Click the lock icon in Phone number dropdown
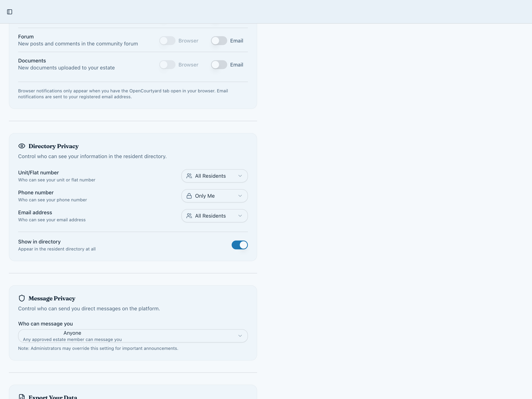 click(189, 196)
